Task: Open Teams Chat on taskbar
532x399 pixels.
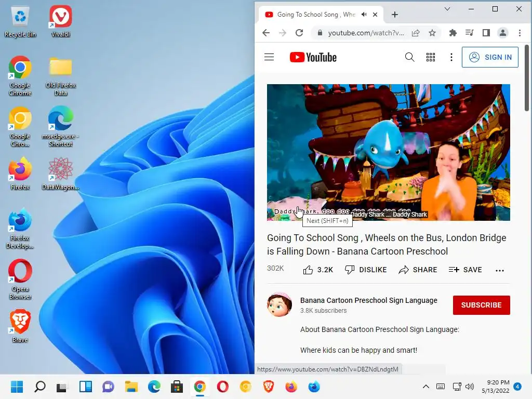Action: 108,387
